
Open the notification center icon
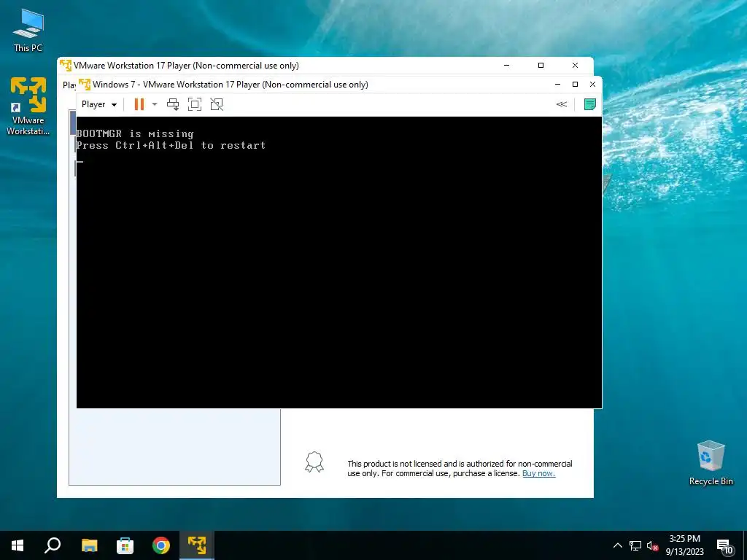point(724,545)
